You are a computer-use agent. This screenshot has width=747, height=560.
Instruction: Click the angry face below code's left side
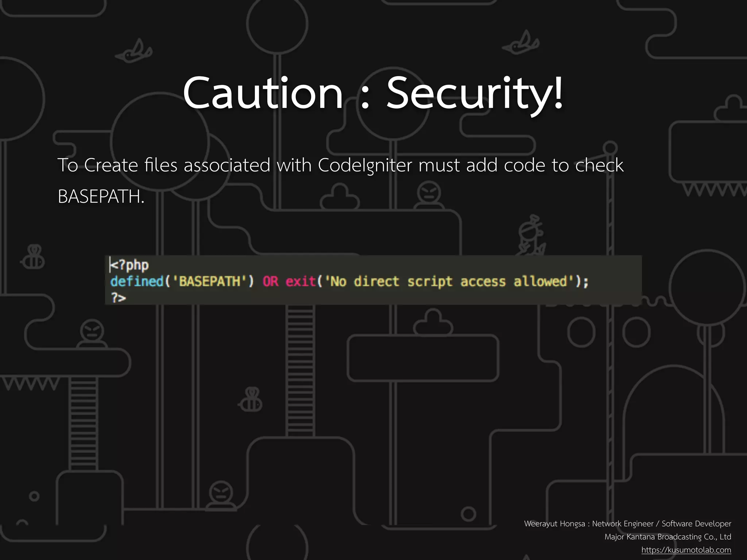92,331
